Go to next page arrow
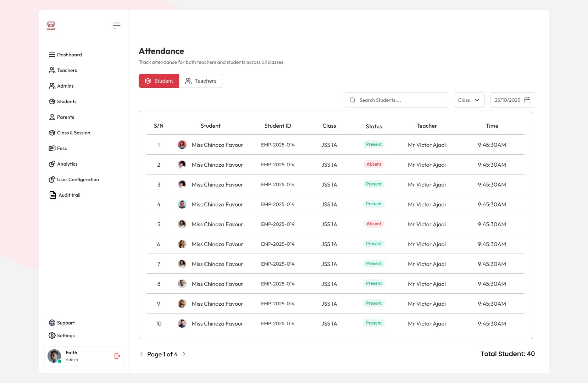 (x=184, y=354)
